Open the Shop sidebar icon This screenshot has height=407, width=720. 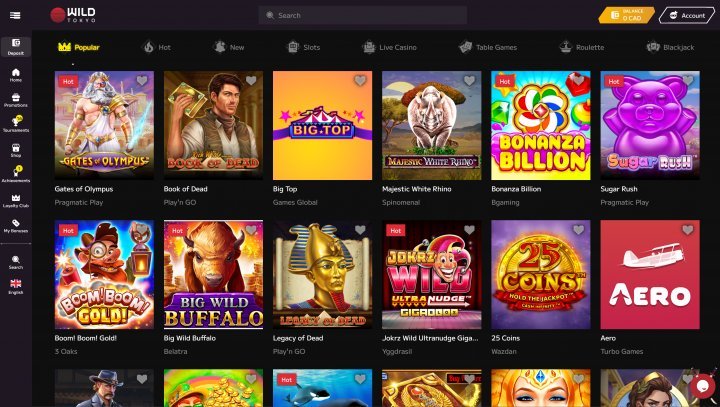click(x=16, y=150)
